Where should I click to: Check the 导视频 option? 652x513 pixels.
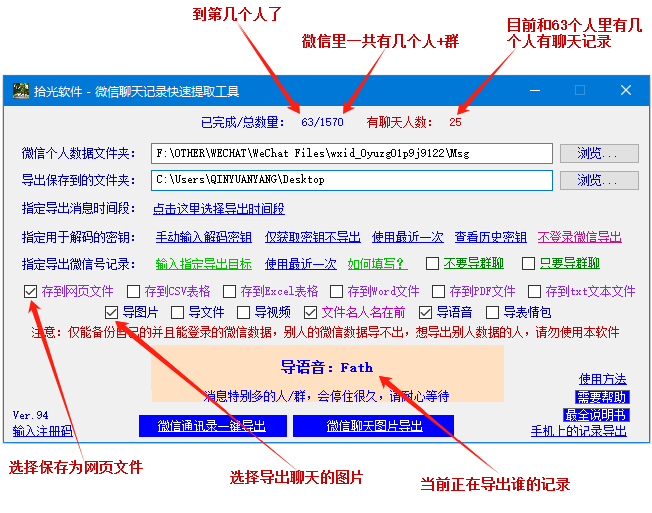[x=243, y=312]
